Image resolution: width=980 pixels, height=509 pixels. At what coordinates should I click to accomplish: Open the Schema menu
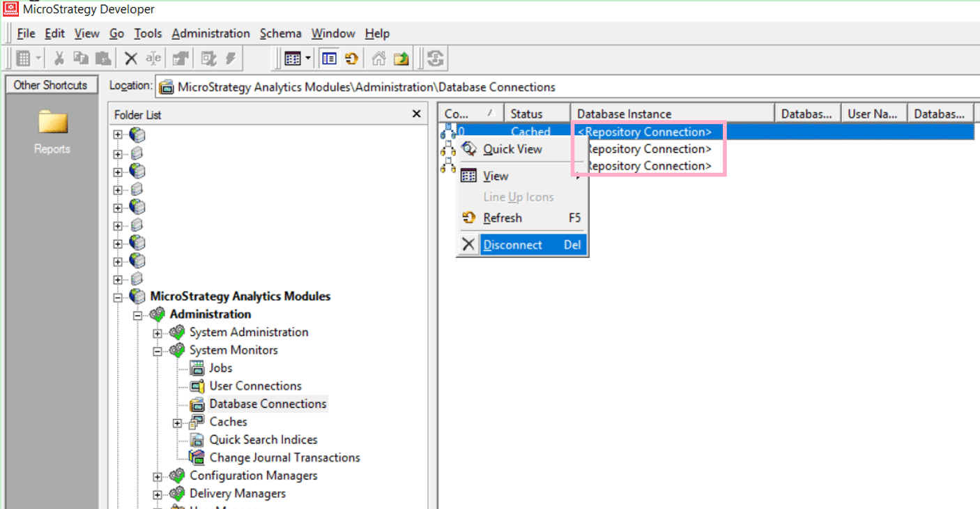(x=280, y=33)
